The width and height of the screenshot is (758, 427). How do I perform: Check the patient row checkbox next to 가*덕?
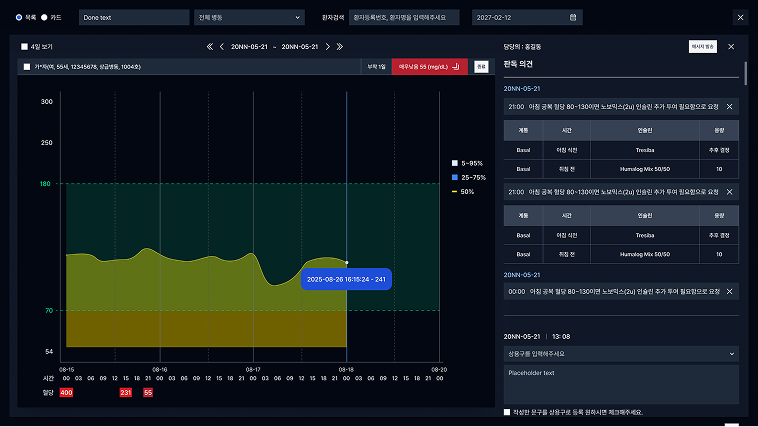(x=26, y=67)
